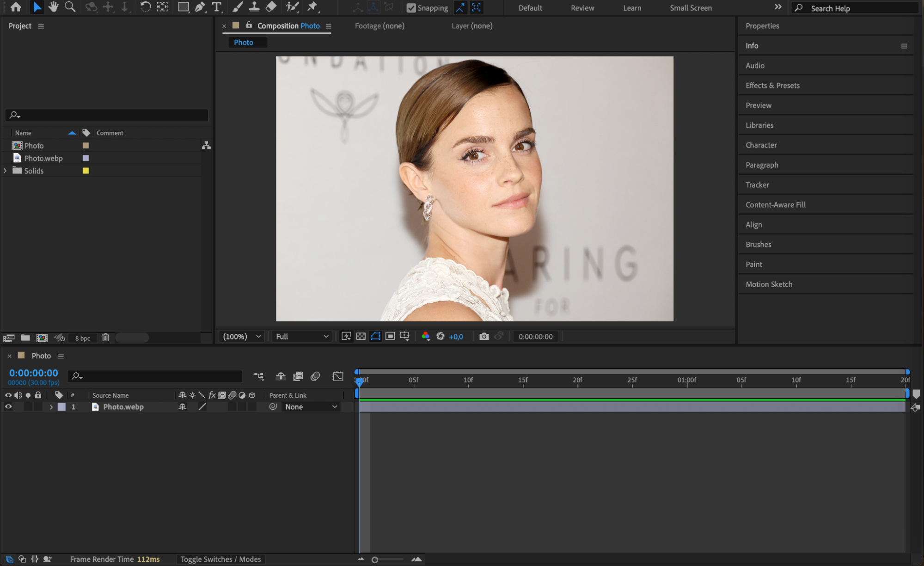Viewport: 924px width, 566px height.
Task: Click the Home icon in toolbar
Action: point(16,7)
